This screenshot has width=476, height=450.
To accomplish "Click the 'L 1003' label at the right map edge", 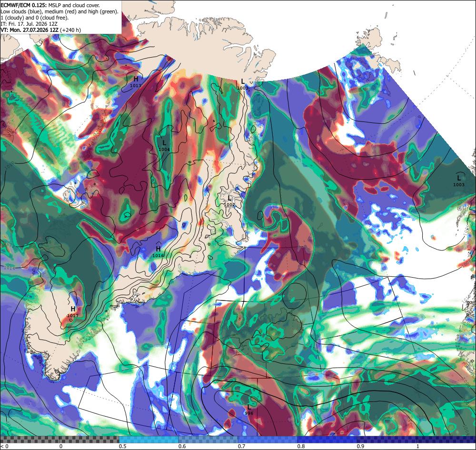I will point(459,180).
